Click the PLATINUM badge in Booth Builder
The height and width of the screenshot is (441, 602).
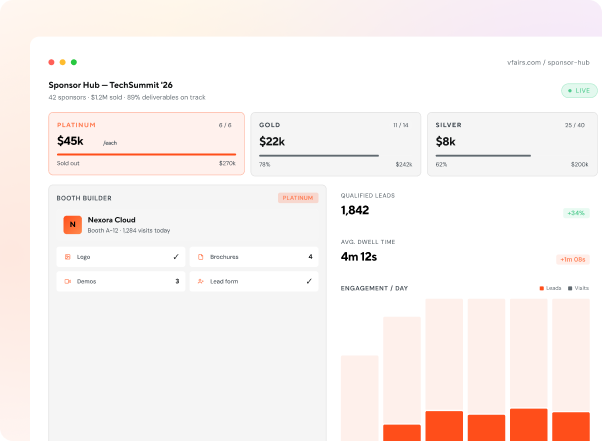(298, 198)
